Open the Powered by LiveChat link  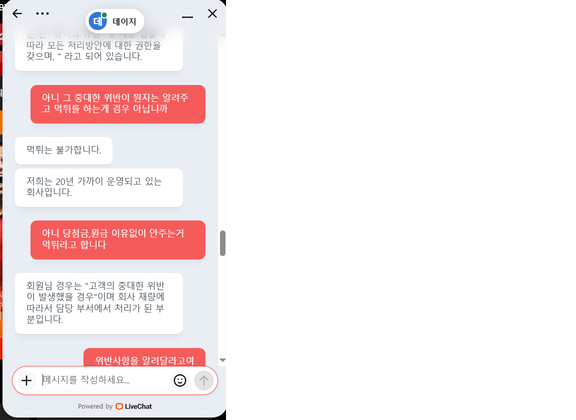coord(115,406)
